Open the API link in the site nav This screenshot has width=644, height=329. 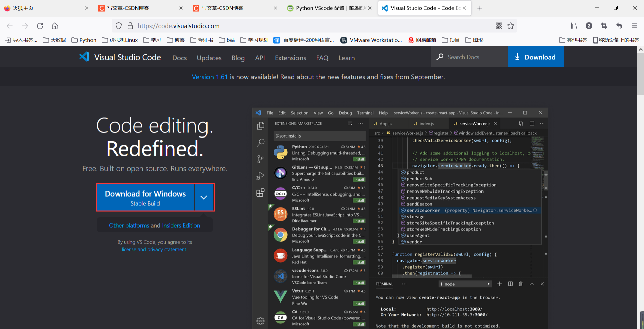tap(260, 58)
